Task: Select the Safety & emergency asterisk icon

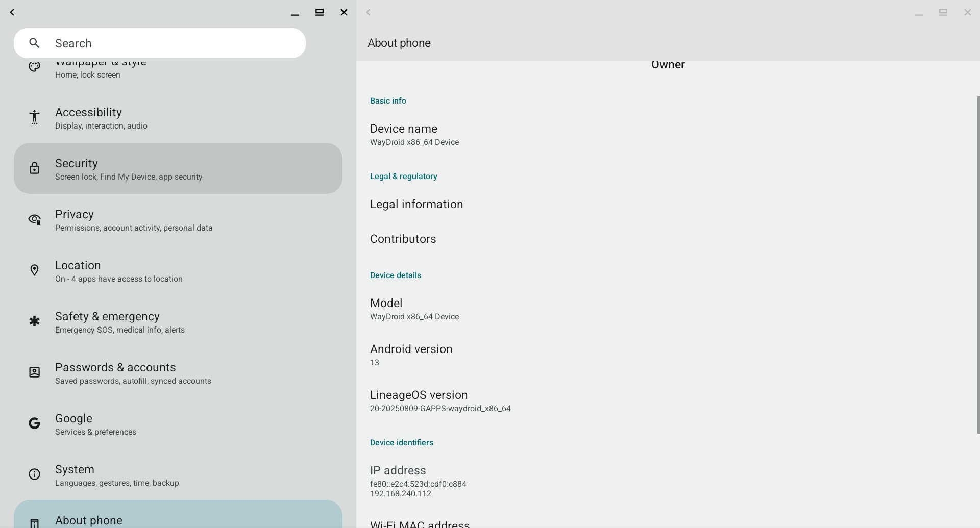Action: (x=34, y=321)
